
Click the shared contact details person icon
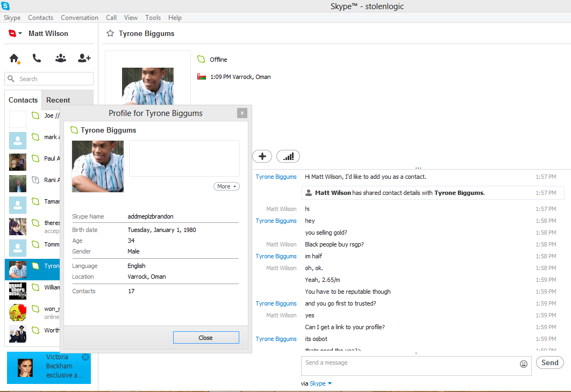pyautogui.click(x=309, y=193)
